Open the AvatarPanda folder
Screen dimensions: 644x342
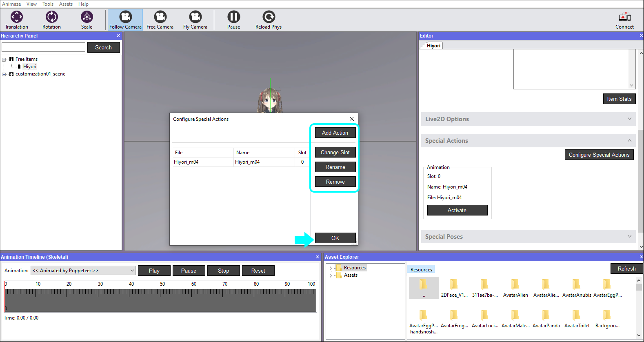[546, 318]
